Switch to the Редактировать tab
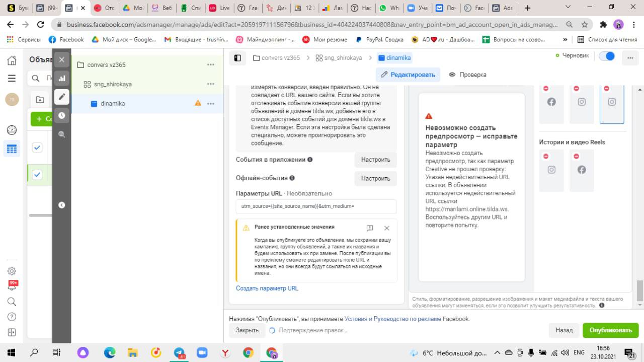 click(408, 75)
